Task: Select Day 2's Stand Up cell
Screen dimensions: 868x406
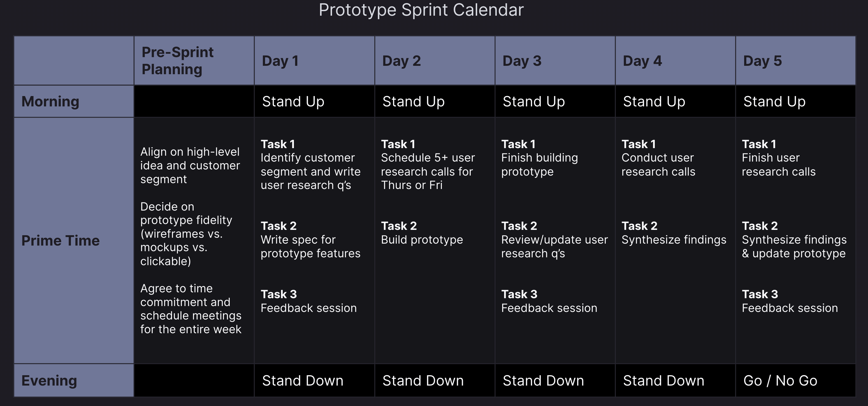Action: [414, 102]
